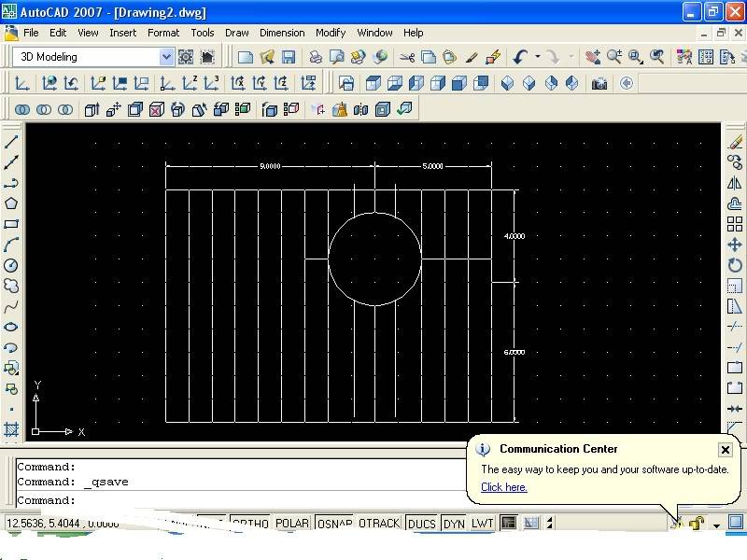Open the File menu
Screen dimensions: 747x560
31,33
